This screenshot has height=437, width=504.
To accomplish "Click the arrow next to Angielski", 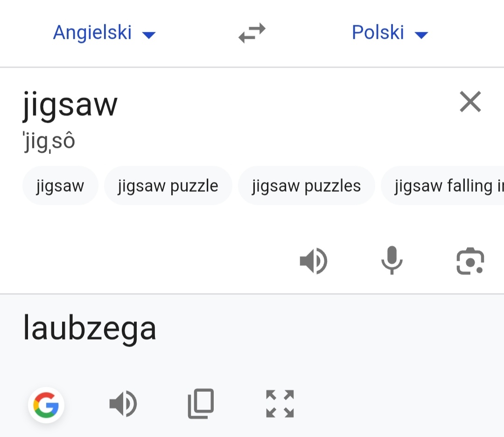I will pyautogui.click(x=149, y=35).
